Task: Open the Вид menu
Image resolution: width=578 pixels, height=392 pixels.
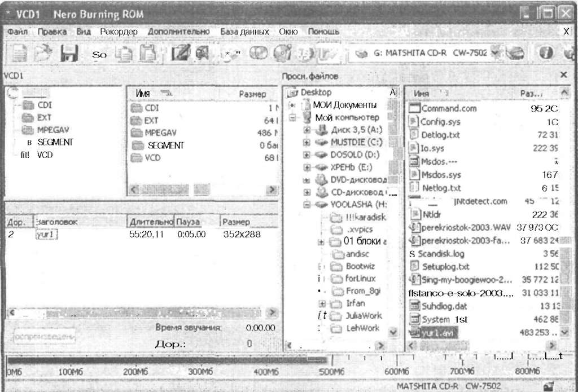Action: (x=84, y=32)
